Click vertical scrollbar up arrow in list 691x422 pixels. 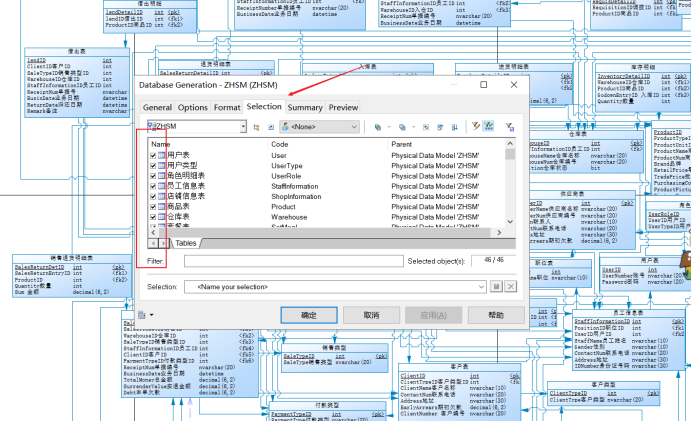tap(510, 144)
